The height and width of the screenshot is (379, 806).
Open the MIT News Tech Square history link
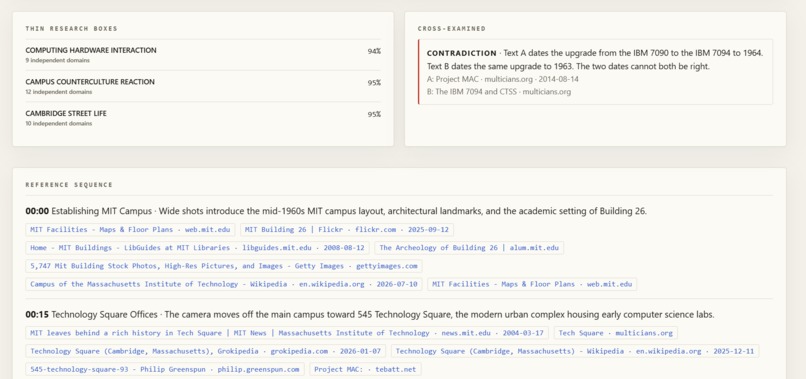[287, 333]
